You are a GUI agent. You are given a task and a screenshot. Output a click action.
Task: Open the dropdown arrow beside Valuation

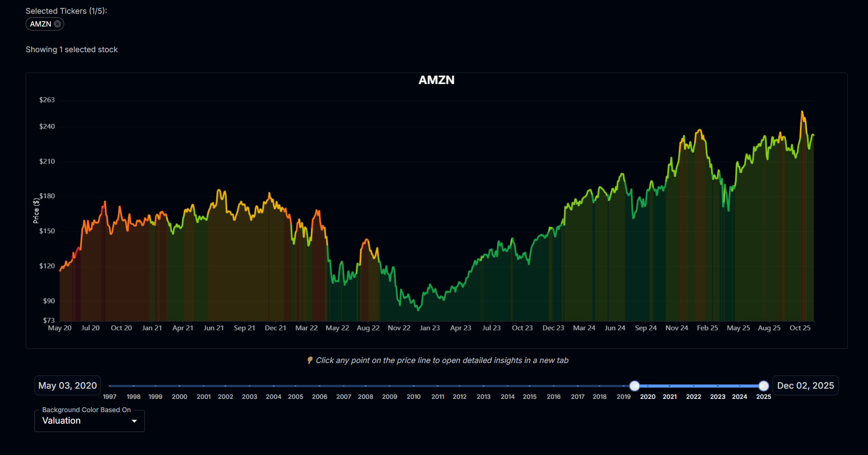click(134, 421)
